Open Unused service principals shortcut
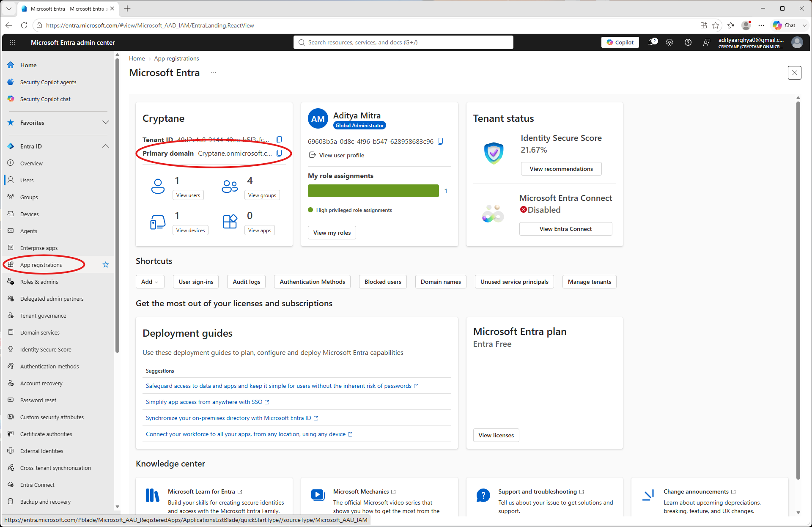 [514, 282]
